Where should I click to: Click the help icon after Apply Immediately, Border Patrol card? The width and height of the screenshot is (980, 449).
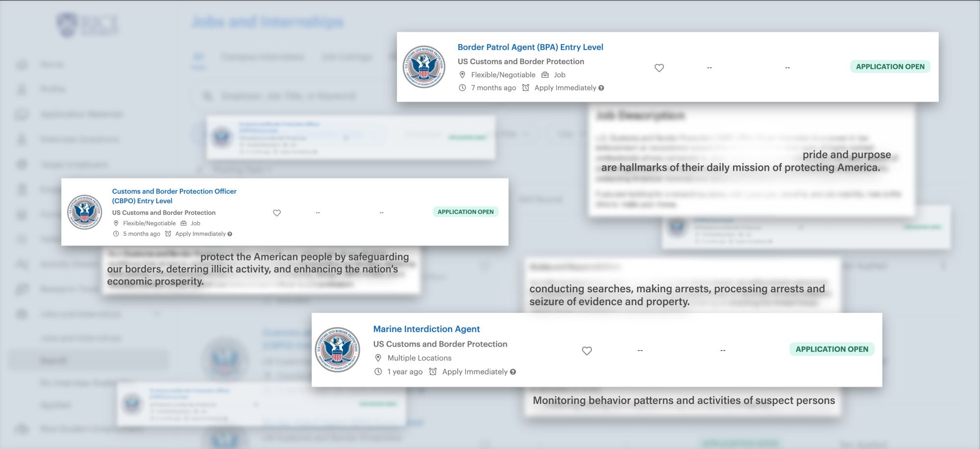pyautogui.click(x=601, y=88)
